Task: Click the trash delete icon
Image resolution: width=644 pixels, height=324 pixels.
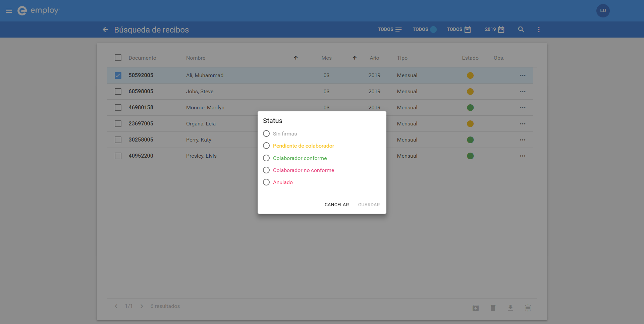Action: click(x=493, y=308)
